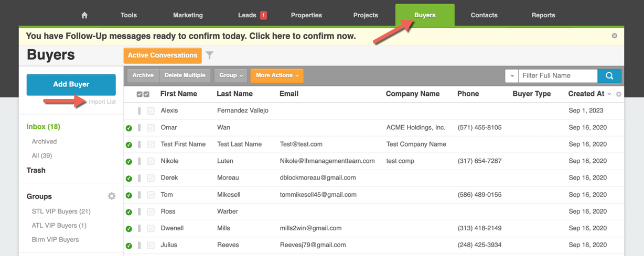Open STL VIP Buyers (21) group
This screenshot has width=644, height=256.
[x=61, y=212]
